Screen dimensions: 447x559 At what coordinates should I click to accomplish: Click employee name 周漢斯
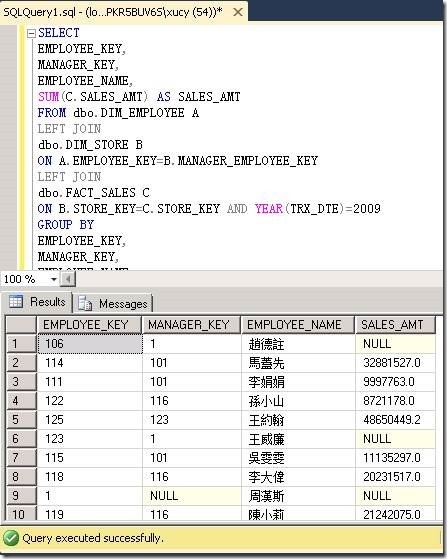(x=298, y=496)
